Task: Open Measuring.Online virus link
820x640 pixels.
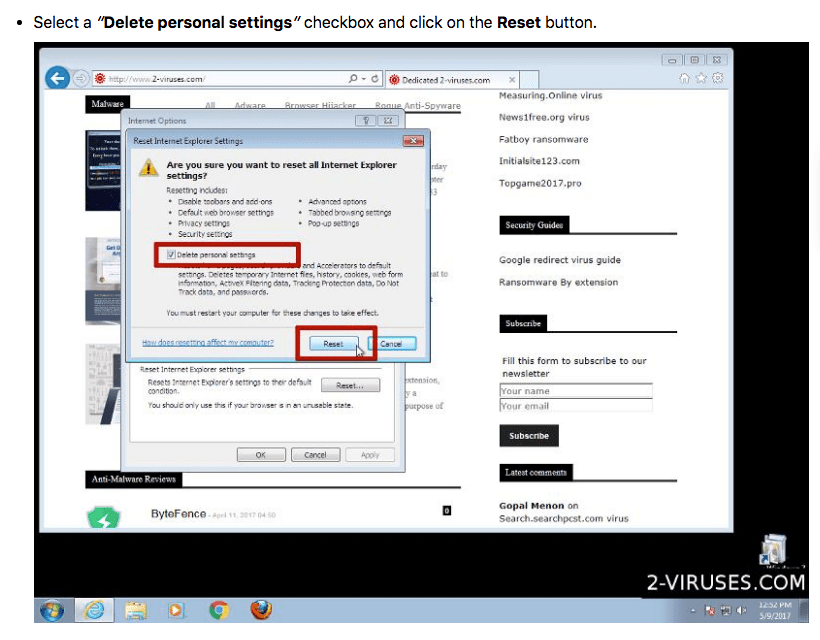Action: 550,96
